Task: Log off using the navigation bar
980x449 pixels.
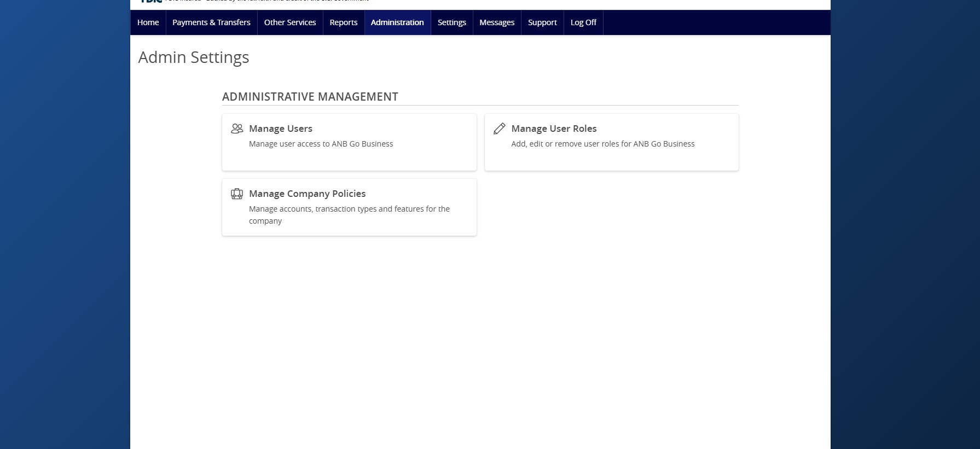Action: click(x=583, y=22)
